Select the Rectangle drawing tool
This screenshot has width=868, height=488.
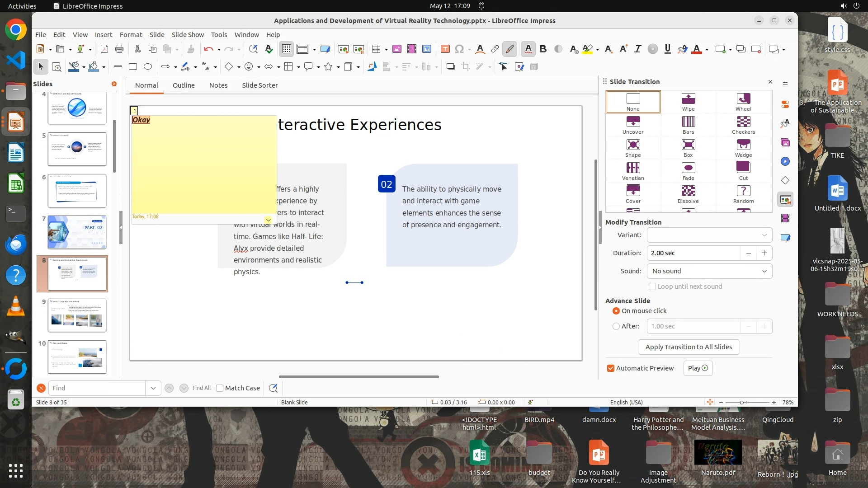(133, 67)
